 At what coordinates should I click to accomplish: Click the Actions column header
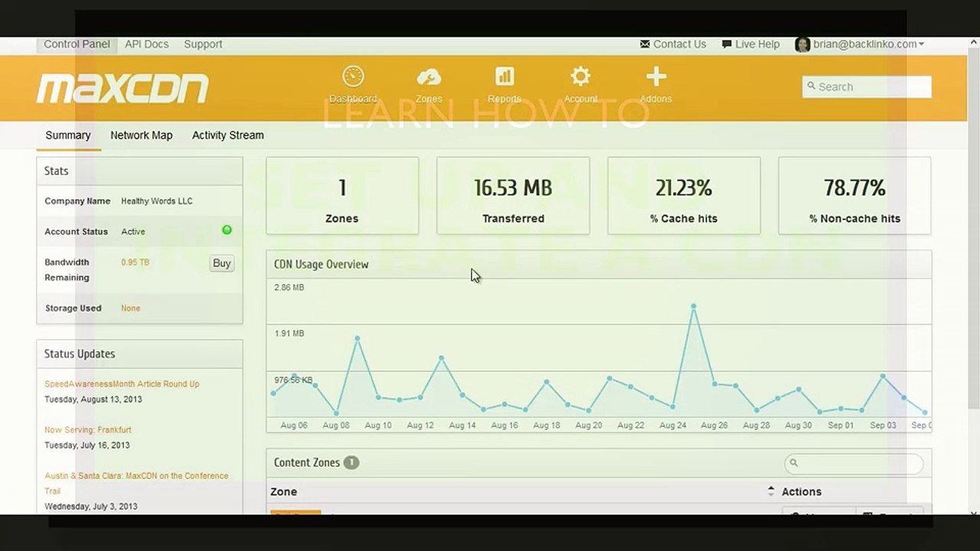(x=802, y=492)
